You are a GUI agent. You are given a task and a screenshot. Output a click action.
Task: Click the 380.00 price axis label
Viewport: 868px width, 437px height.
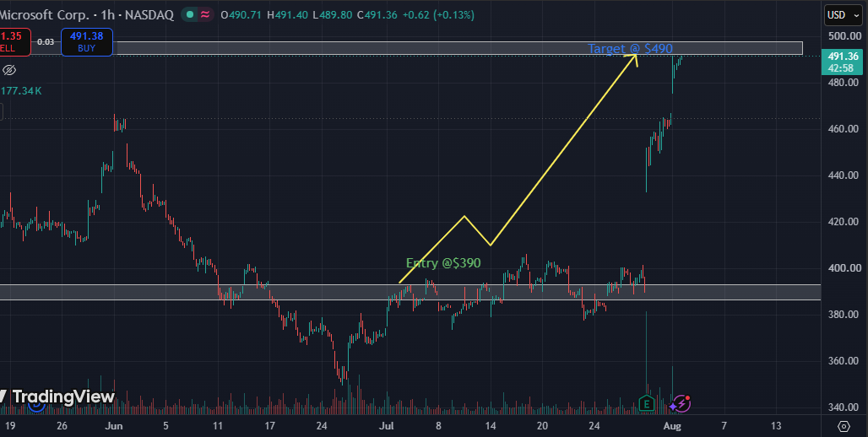[x=843, y=315]
